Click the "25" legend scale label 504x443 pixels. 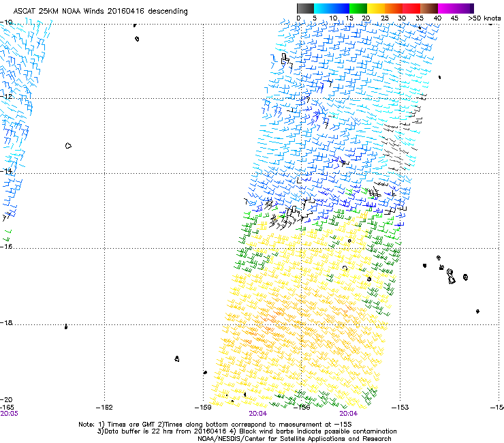(385, 18)
